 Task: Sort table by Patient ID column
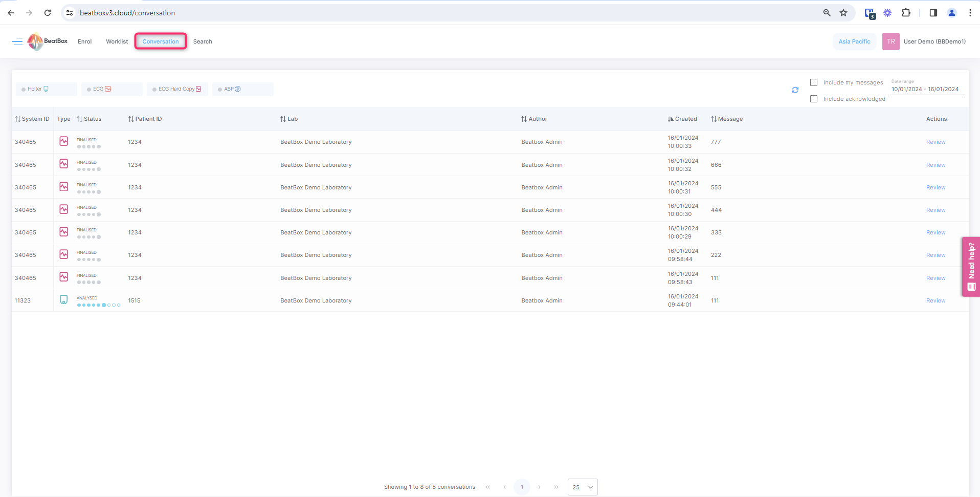(145, 119)
